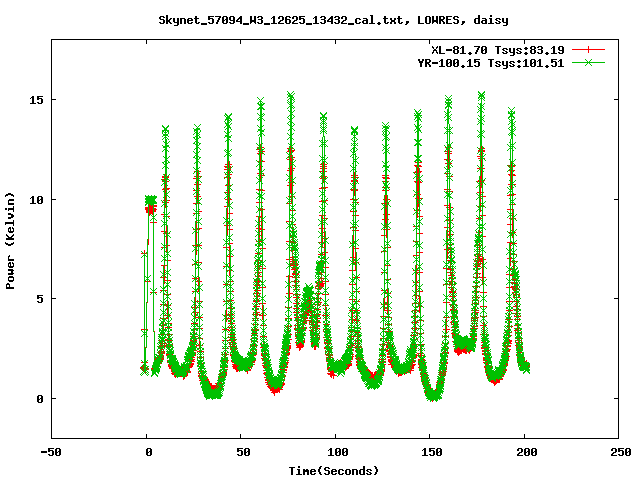Viewport: 640px width, 480px height.
Task: Click the red XL legend line sample
Action: (588, 50)
